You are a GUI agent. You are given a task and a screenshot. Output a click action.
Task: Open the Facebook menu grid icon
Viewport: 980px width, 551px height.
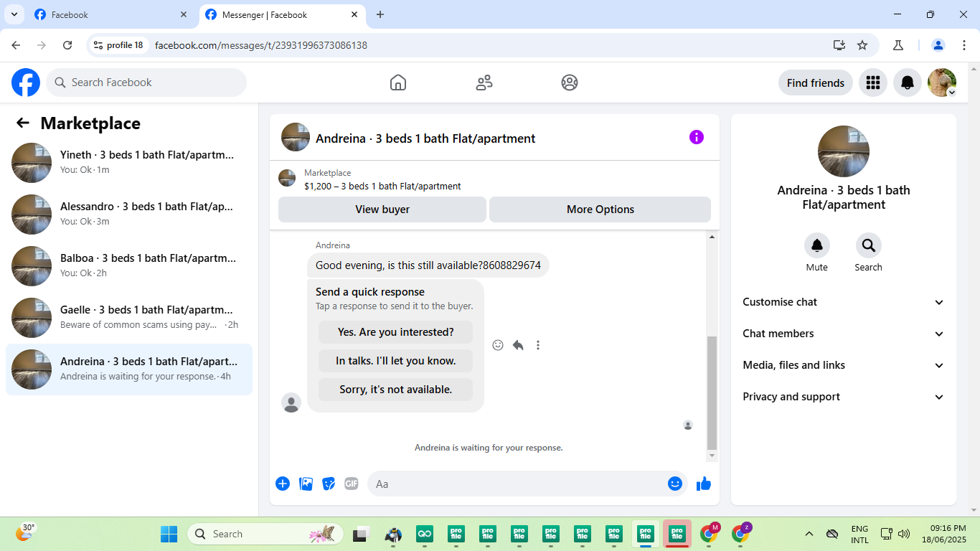pos(873,83)
